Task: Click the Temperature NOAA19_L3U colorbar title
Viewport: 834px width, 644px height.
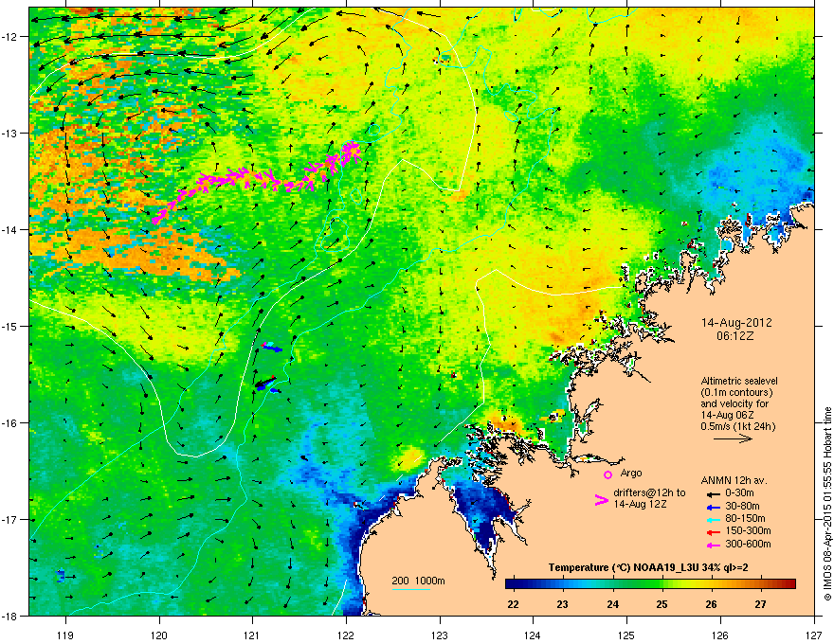Action: tap(648, 568)
